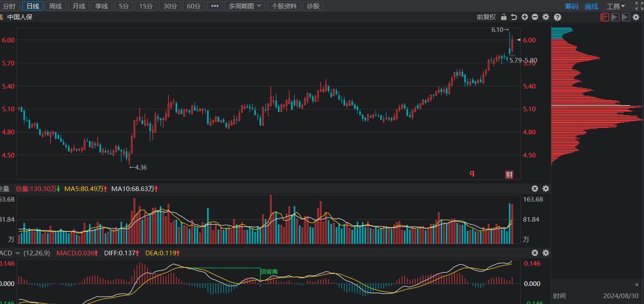
Task: Switch to the 分时 intraday chart tab
Action: (9, 6)
